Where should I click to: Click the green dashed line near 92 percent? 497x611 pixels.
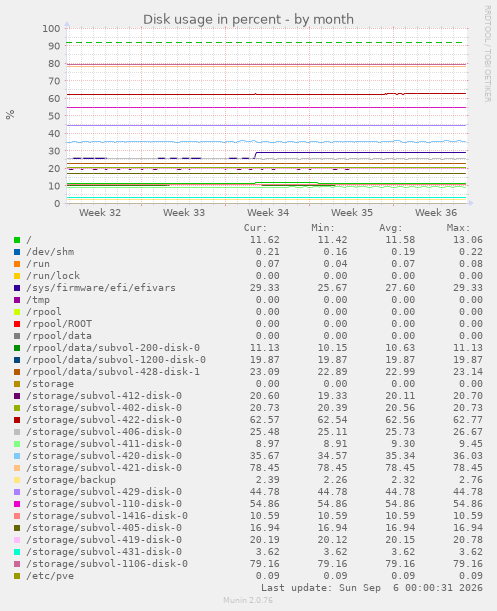coord(265,42)
